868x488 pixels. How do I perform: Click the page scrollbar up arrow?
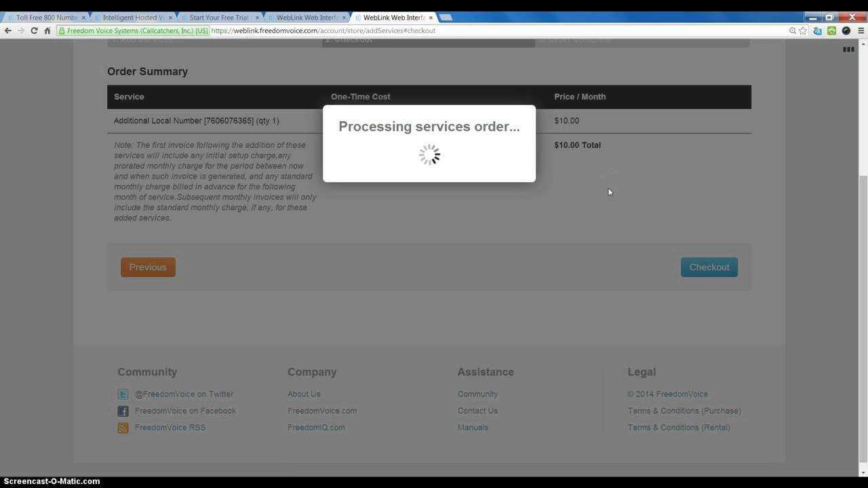863,45
